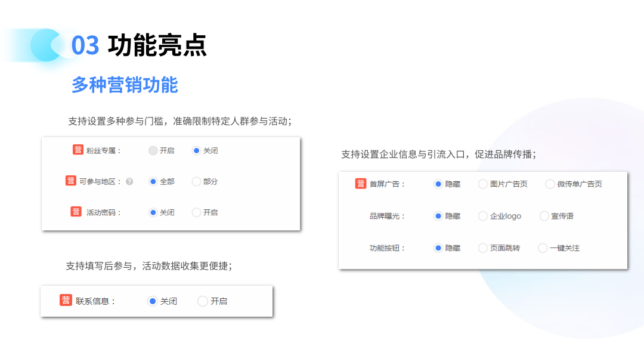The image size is (644, 362).
Task: Click the 多种营销功能 subtitle
Action: coord(125,85)
